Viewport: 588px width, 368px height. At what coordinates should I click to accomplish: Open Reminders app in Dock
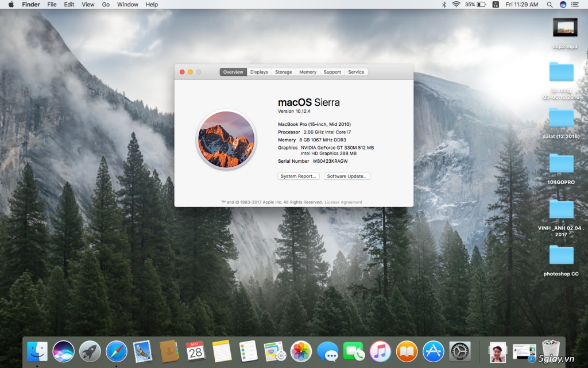248,351
